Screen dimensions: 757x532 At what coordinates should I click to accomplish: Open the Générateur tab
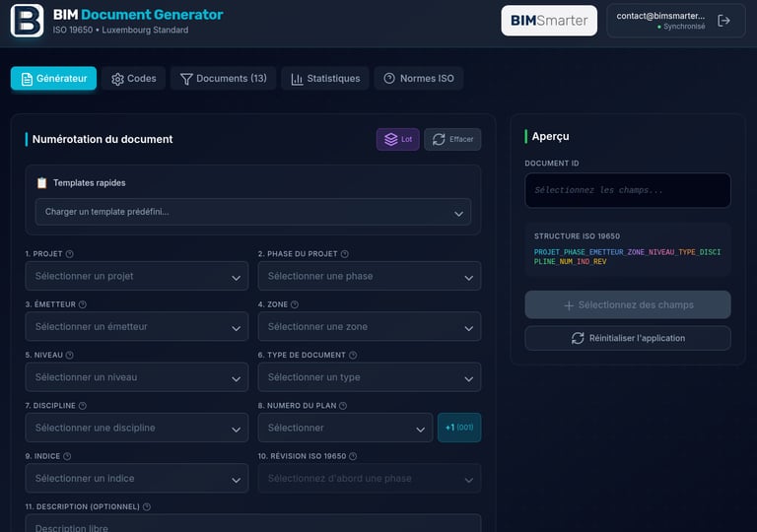click(x=53, y=78)
